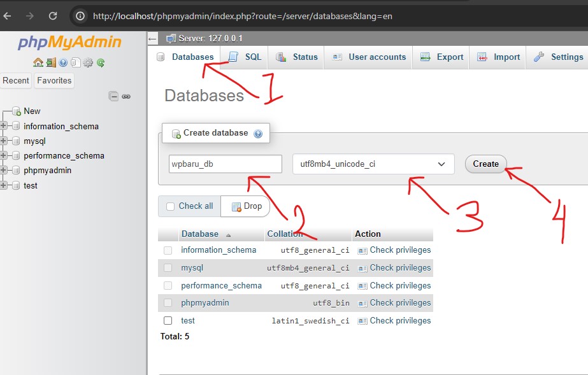The image size is (588, 375).
Task: Go to the User accounts tab
Action: tap(369, 57)
